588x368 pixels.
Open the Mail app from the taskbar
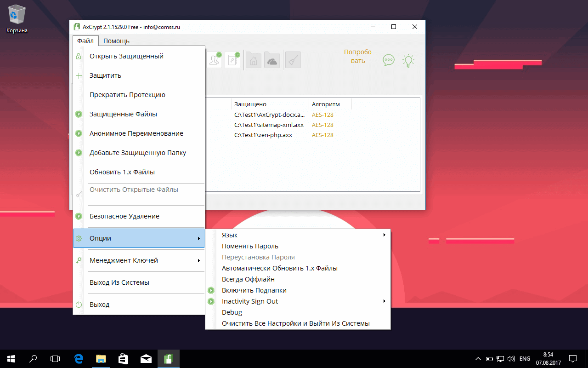146,358
